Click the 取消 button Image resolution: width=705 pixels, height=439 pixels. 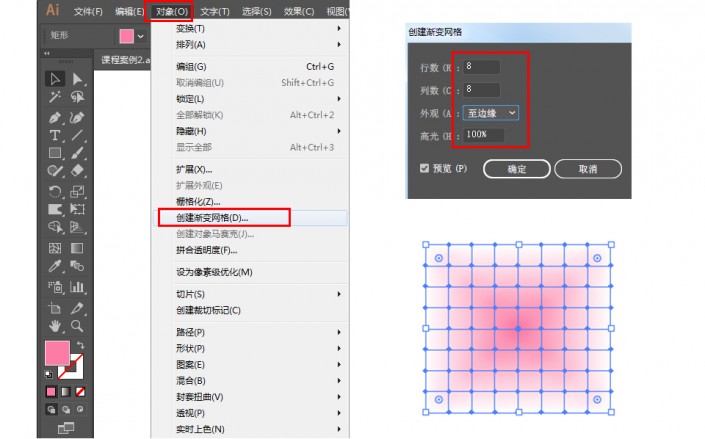click(x=588, y=169)
